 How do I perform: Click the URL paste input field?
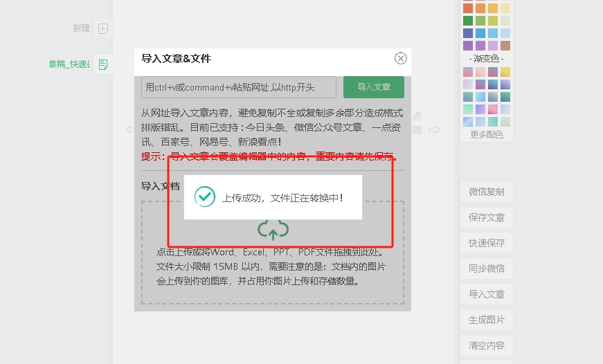[x=239, y=87]
